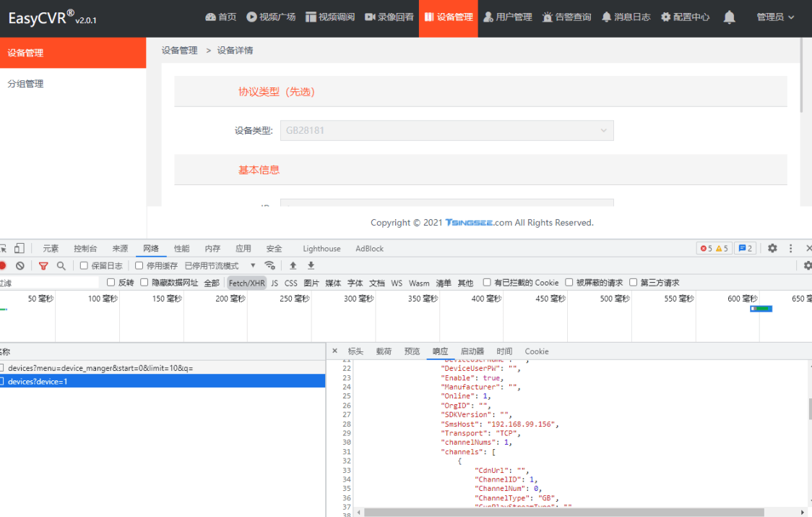812x517 pixels.
Task: Tick the 隐藏数据网址 checkbox
Action: click(x=144, y=283)
